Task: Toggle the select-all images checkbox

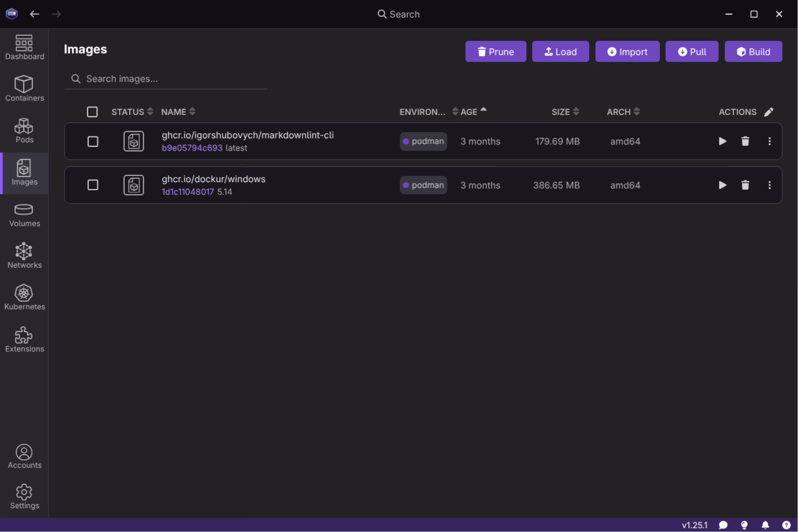Action: [92, 112]
